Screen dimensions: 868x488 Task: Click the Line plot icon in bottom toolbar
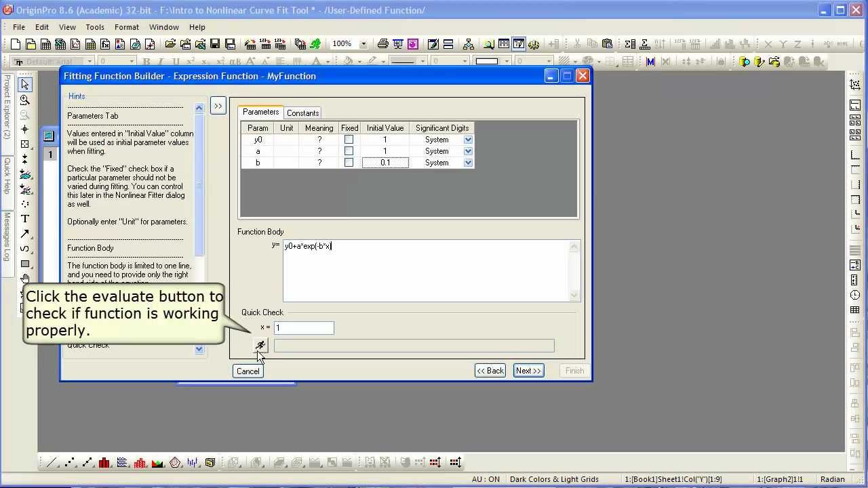click(52, 463)
